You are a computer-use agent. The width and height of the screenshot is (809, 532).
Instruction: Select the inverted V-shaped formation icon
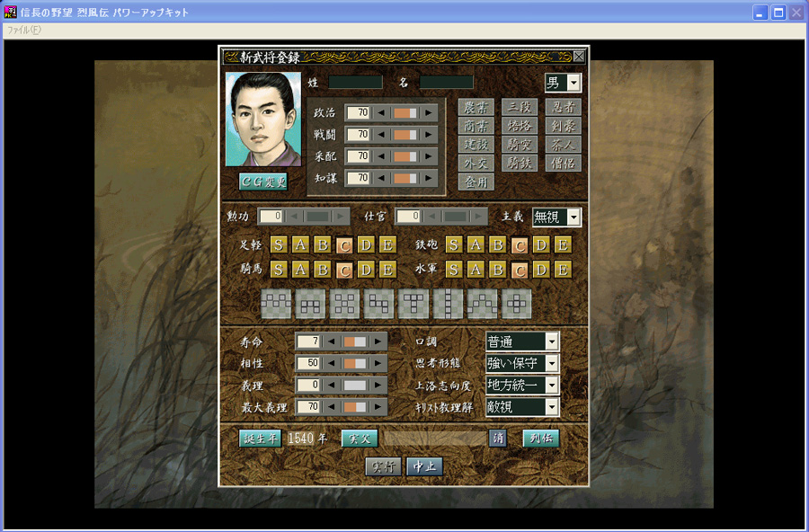click(x=482, y=304)
